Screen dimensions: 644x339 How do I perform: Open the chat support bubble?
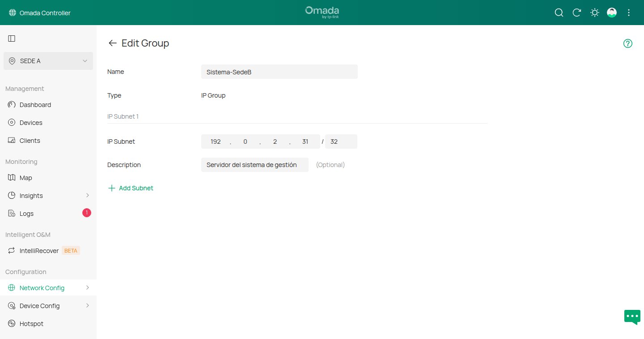[632, 317]
